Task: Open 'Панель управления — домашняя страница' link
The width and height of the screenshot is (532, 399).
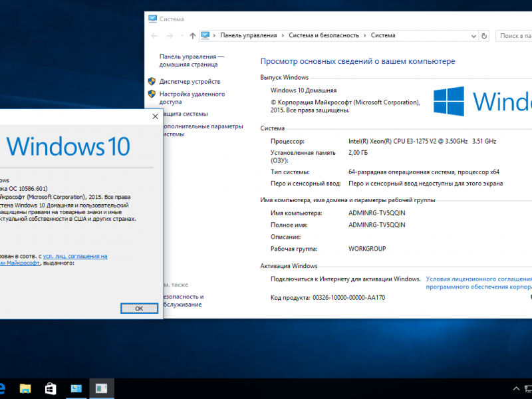Action: [192, 61]
